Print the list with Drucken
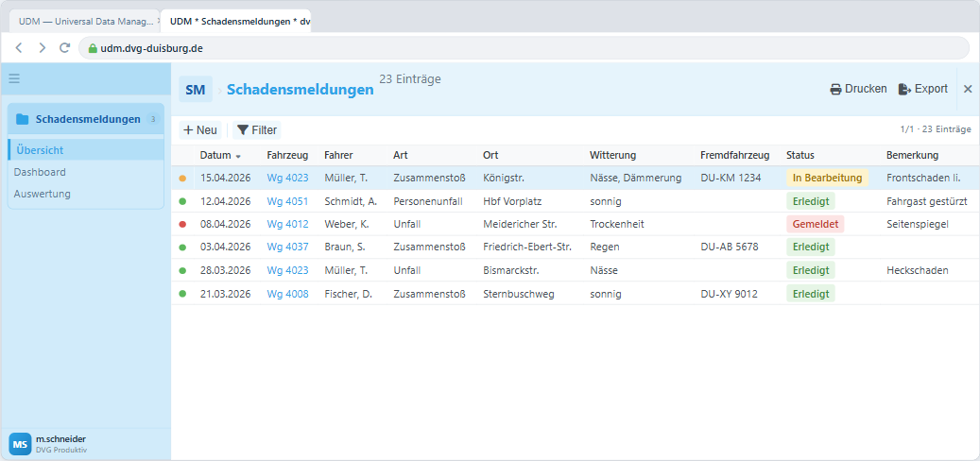This screenshot has width=980, height=461. tap(858, 90)
